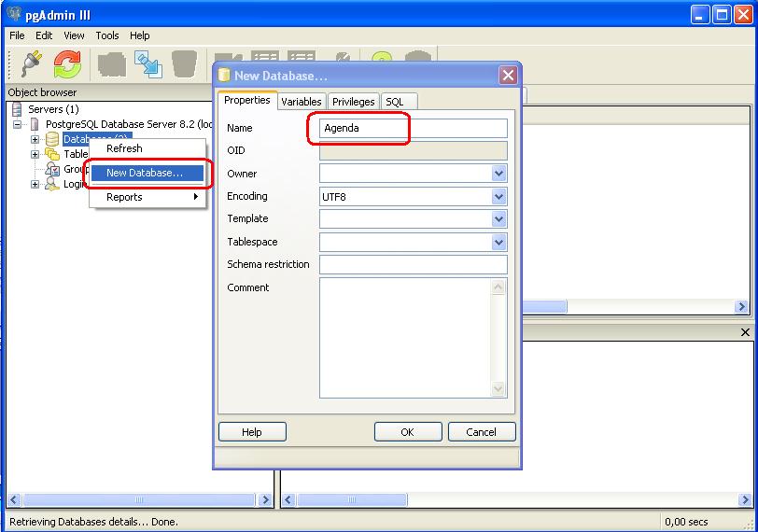The width and height of the screenshot is (758, 532).
Task: Click inside the Comment text area
Action: click(x=405, y=338)
